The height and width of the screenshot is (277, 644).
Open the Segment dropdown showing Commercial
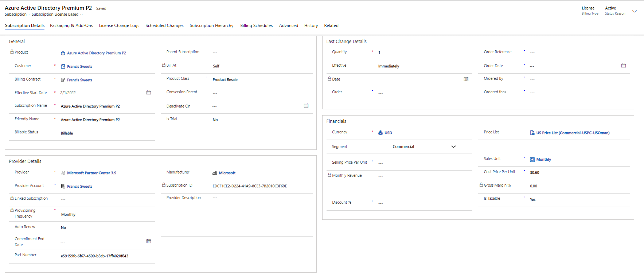[x=425, y=147]
